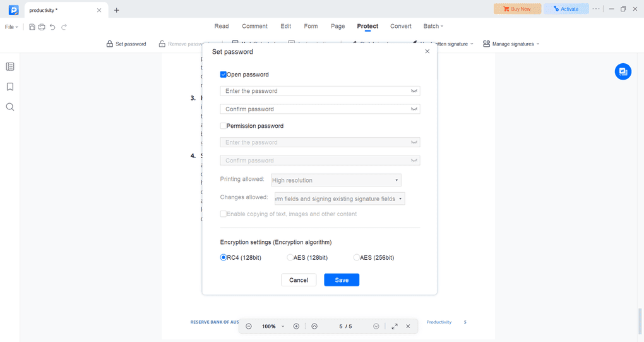This screenshot has width=644, height=342.
Task: Toggle eye in Open Confirm password field
Action: (414, 109)
